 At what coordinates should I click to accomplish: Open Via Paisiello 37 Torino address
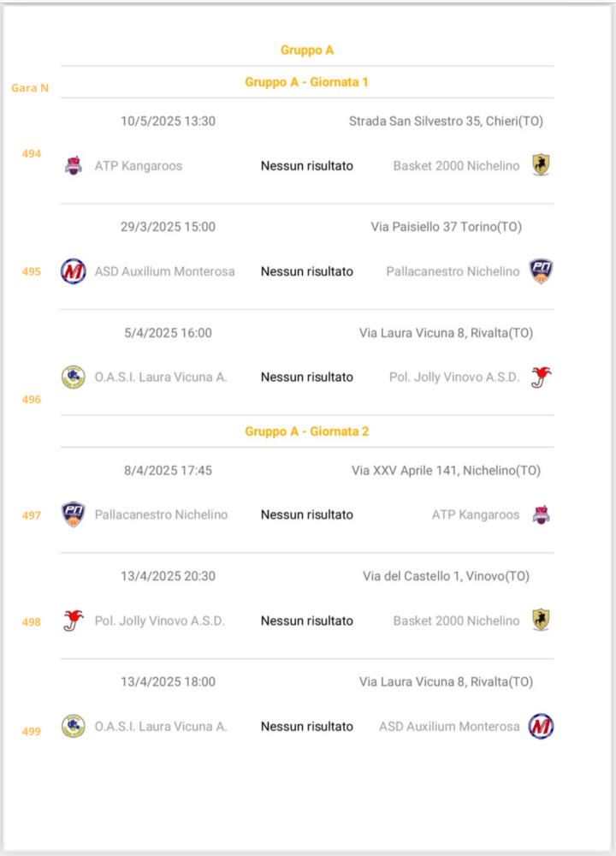tap(447, 227)
